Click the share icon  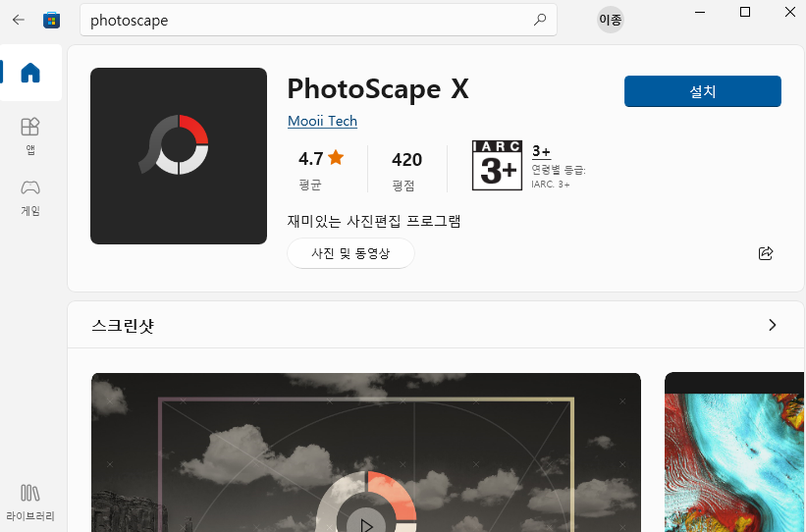click(766, 253)
